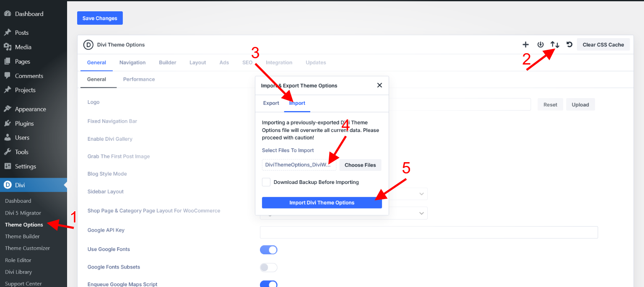Switch to the Builder tab

[168, 62]
